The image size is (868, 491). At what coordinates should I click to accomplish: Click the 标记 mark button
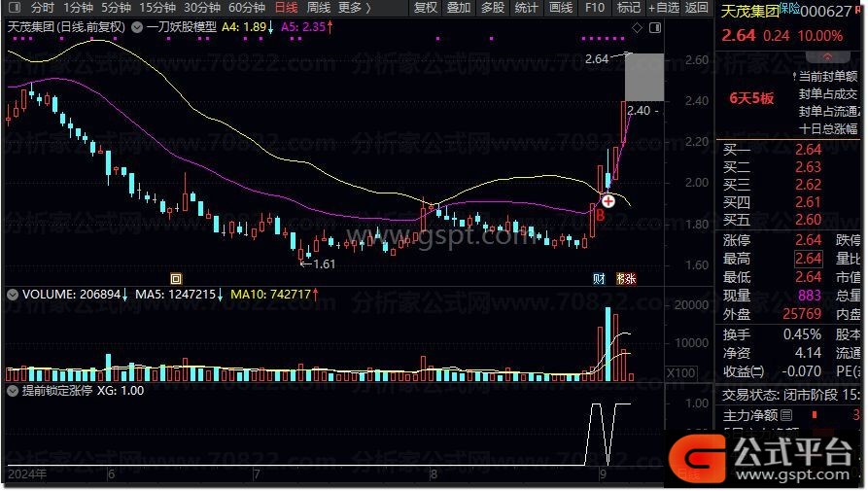pos(628,8)
